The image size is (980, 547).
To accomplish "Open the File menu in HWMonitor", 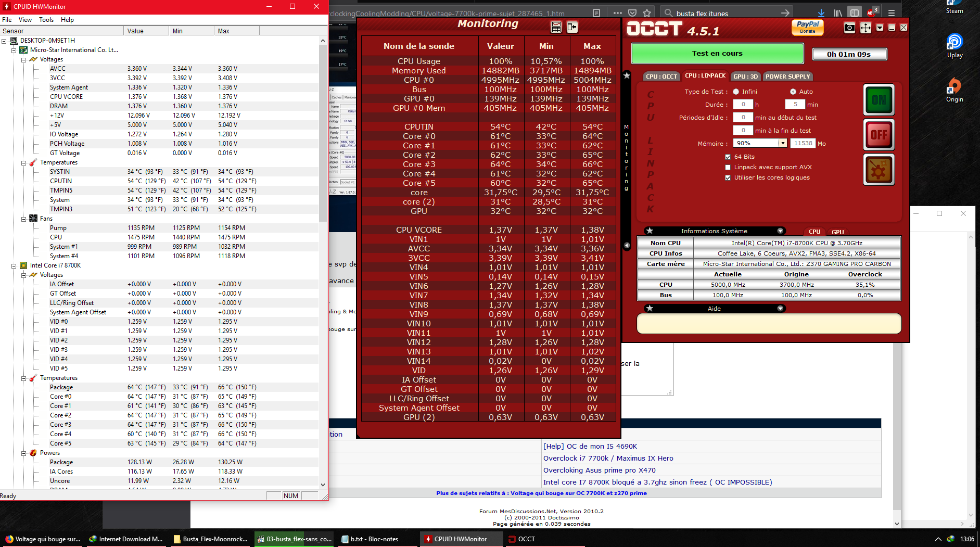I will [7, 20].
